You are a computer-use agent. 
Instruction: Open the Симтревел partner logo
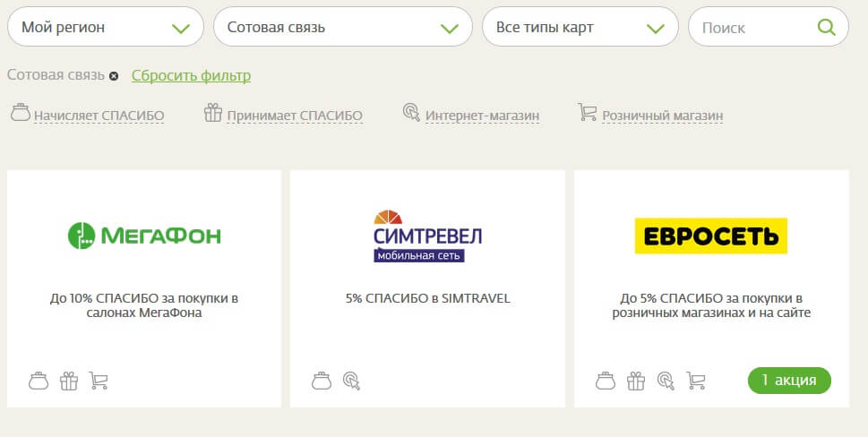pos(427,236)
